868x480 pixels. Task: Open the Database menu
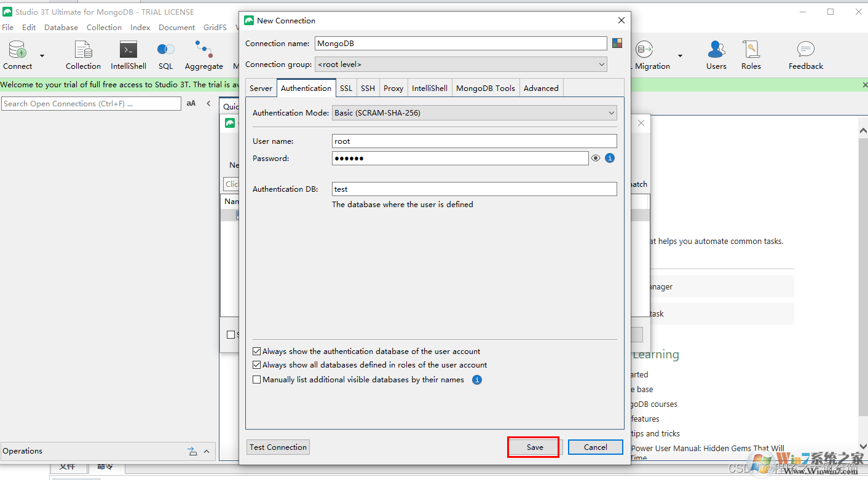click(61, 28)
